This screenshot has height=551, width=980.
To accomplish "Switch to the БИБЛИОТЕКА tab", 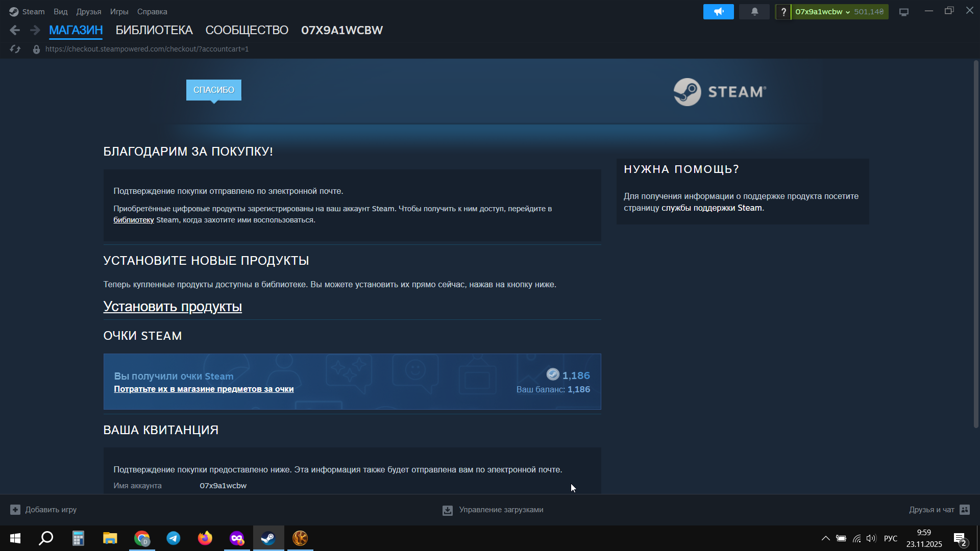I will 154,30.
